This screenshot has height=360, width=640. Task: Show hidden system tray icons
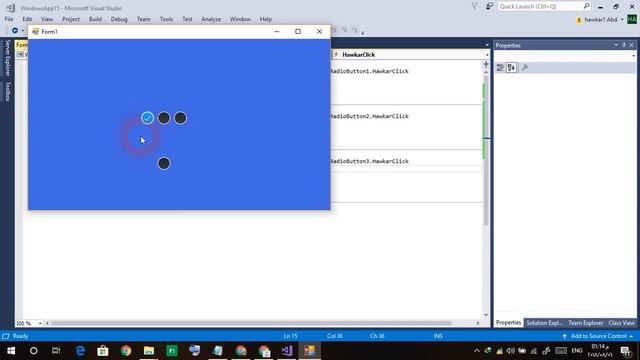pyautogui.click(x=477, y=351)
